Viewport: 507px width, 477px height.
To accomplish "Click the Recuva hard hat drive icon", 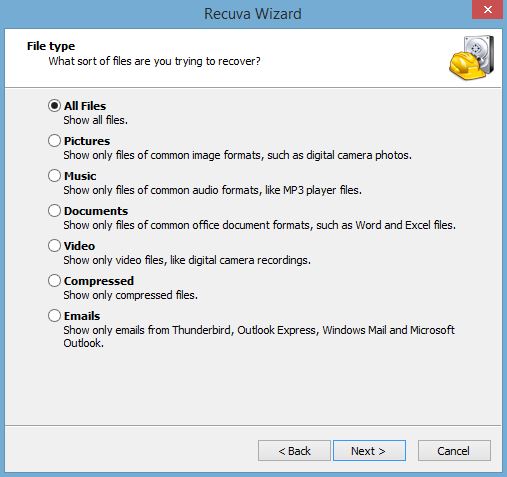I will click(x=471, y=58).
